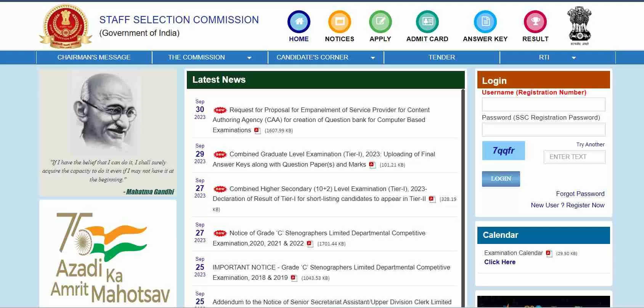Open the Tender menu

click(442, 57)
